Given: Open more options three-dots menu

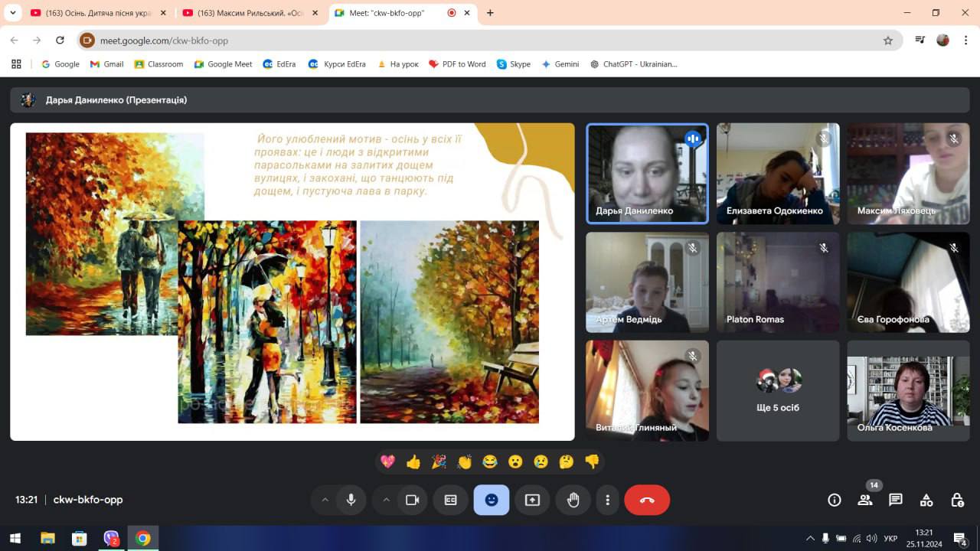Looking at the screenshot, I should [x=607, y=500].
